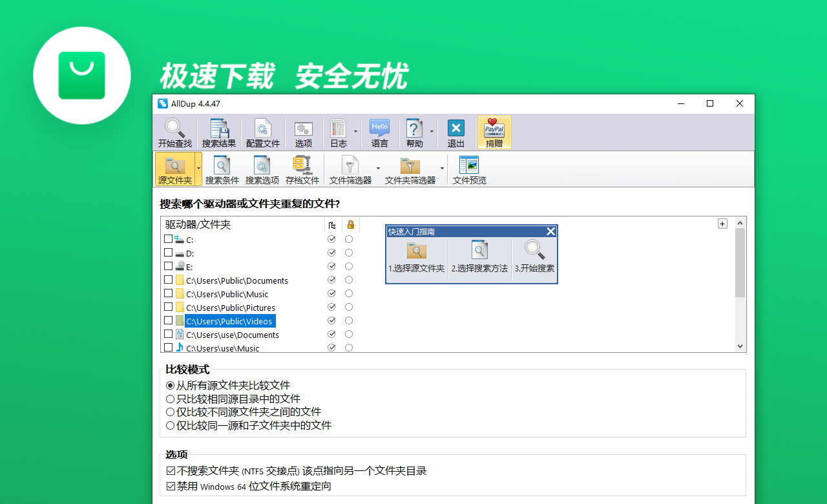The width and height of the screenshot is (827, 504).
Task: Switch to the 搜索条件 tab
Action: [222, 169]
